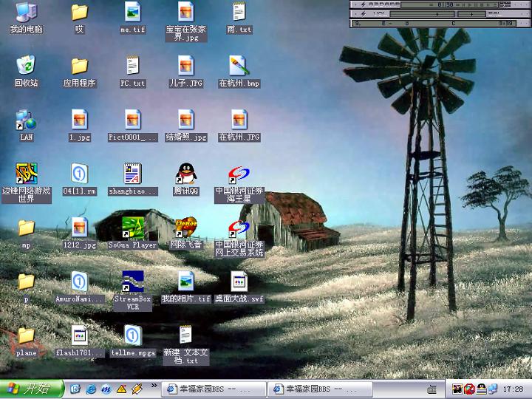Select the SoGua Player shortcut
This screenshot has height=399, width=532.
click(133, 233)
